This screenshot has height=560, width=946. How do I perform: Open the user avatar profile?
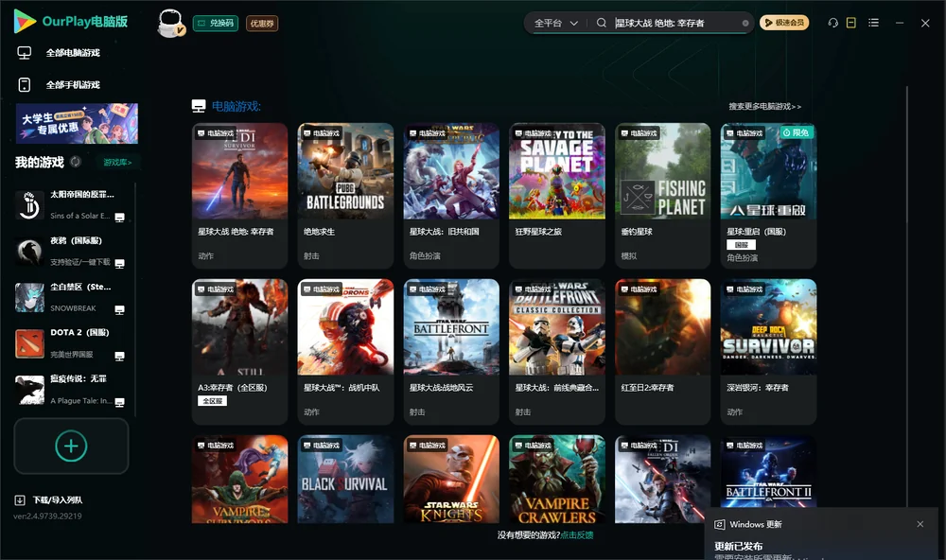click(x=170, y=23)
